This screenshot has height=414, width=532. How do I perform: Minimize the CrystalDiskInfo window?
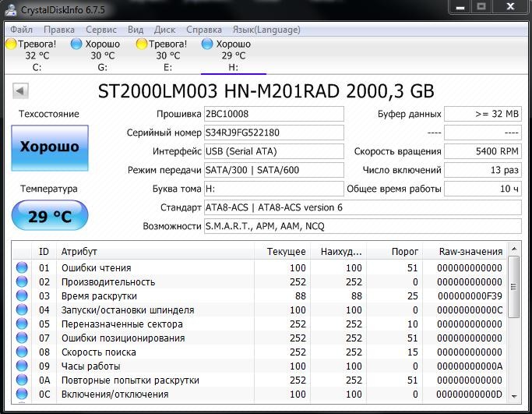point(460,7)
